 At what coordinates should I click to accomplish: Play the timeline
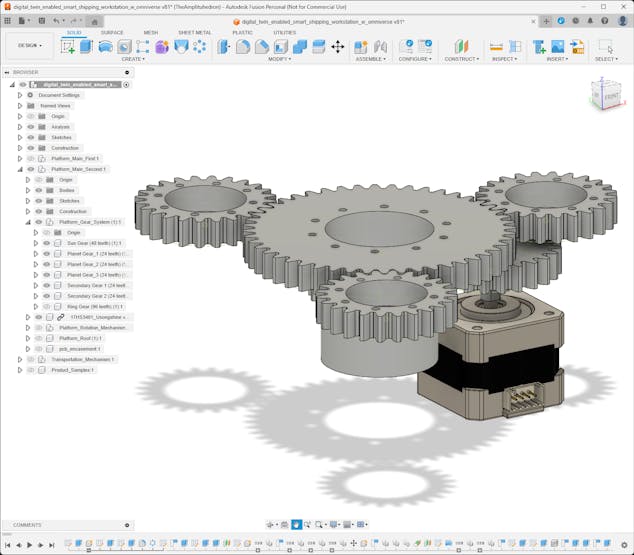(x=30, y=545)
